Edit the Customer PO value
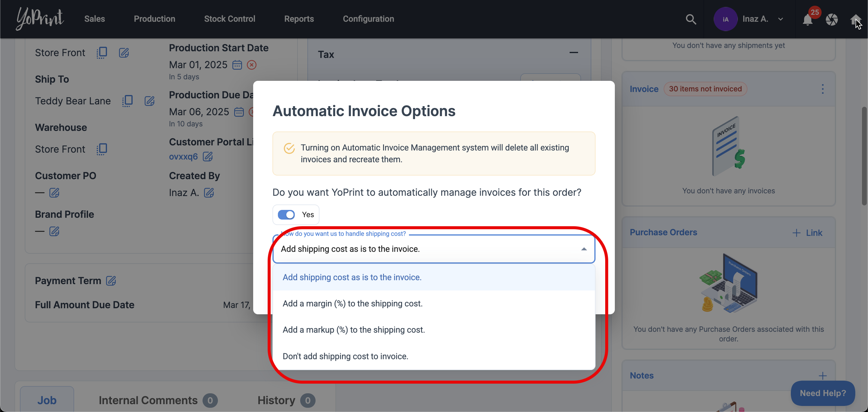This screenshot has height=412, width=868. [54, 192]
